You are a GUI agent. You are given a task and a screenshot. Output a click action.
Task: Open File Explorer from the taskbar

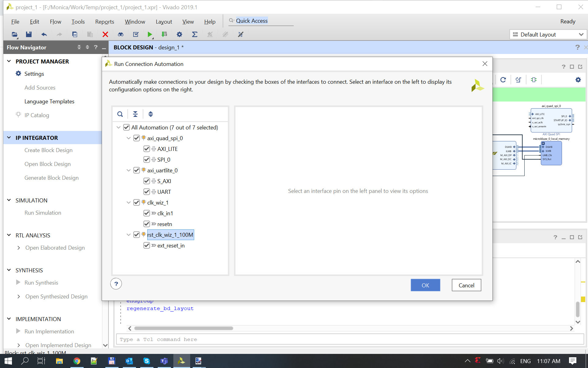point(59,361)
